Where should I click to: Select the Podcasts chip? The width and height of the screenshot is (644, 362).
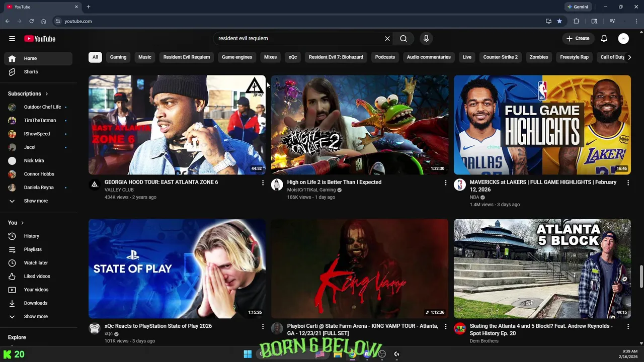385,57
